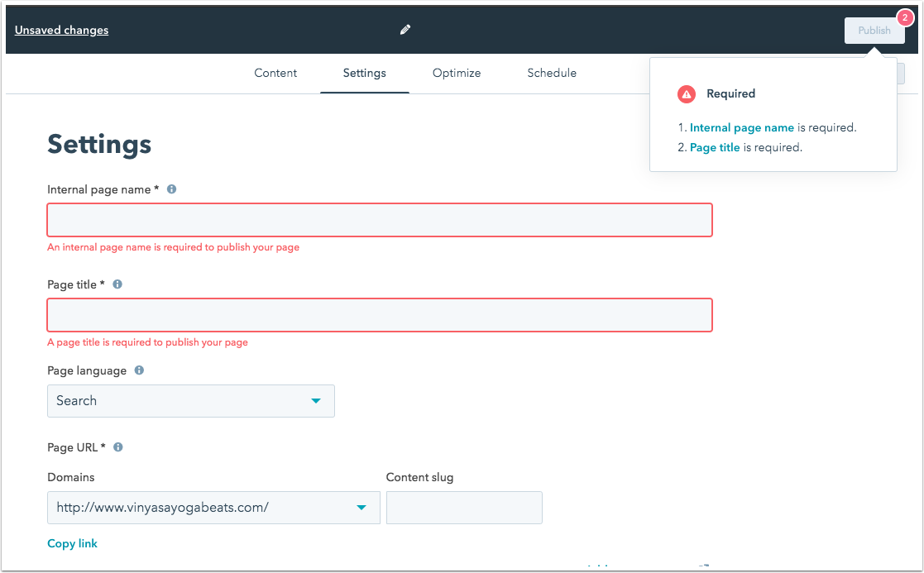The width and height of the screenshot is (924, 573).
Task: Open info tooltip beside Page URL
Action: tap(117, 447)
